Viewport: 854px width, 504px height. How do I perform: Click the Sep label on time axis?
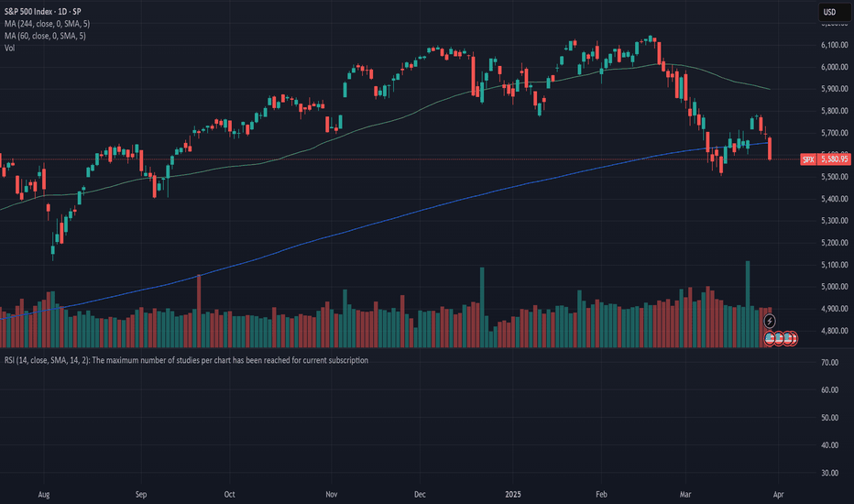pos(141,495)
